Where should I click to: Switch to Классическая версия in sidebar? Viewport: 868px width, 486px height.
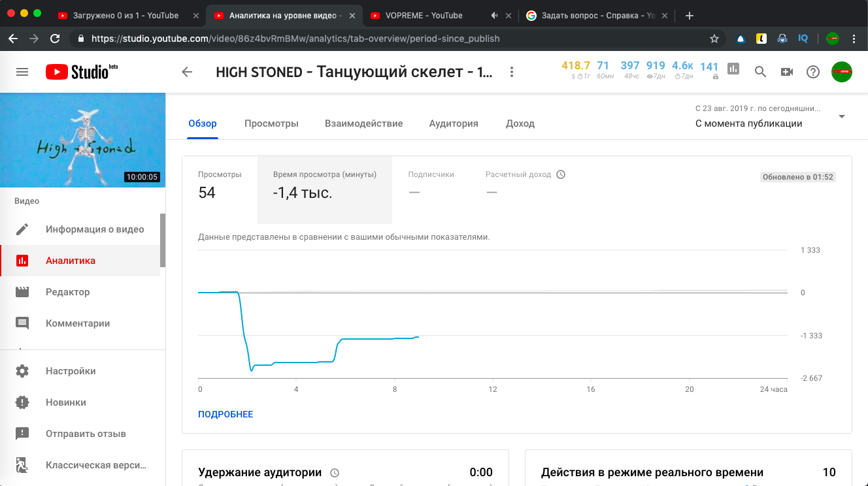coord(82,466)
